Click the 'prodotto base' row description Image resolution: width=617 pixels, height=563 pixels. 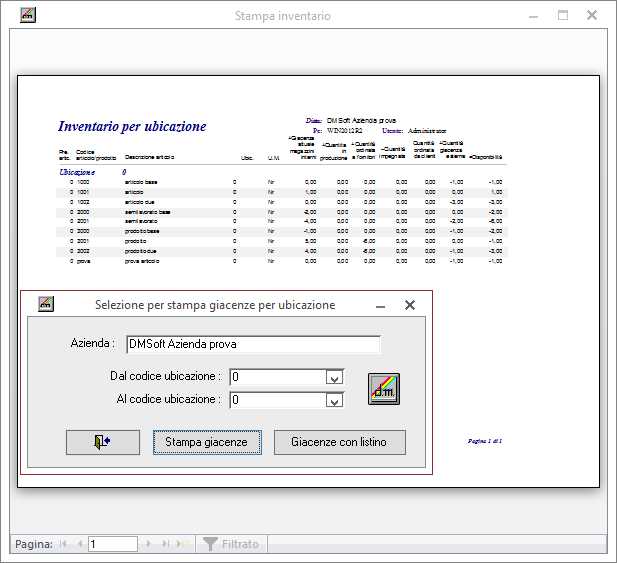(x=142, y=231)
